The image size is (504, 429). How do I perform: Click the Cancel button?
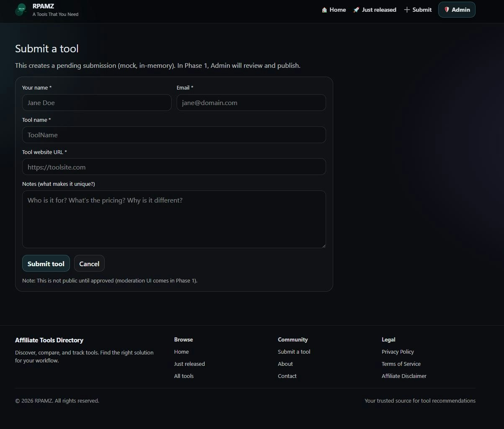point(89,264)
